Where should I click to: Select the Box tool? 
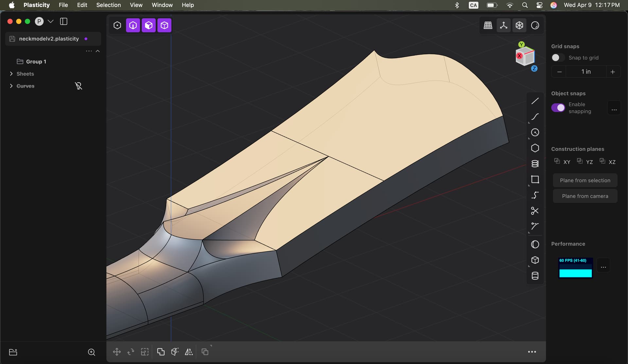535,260
